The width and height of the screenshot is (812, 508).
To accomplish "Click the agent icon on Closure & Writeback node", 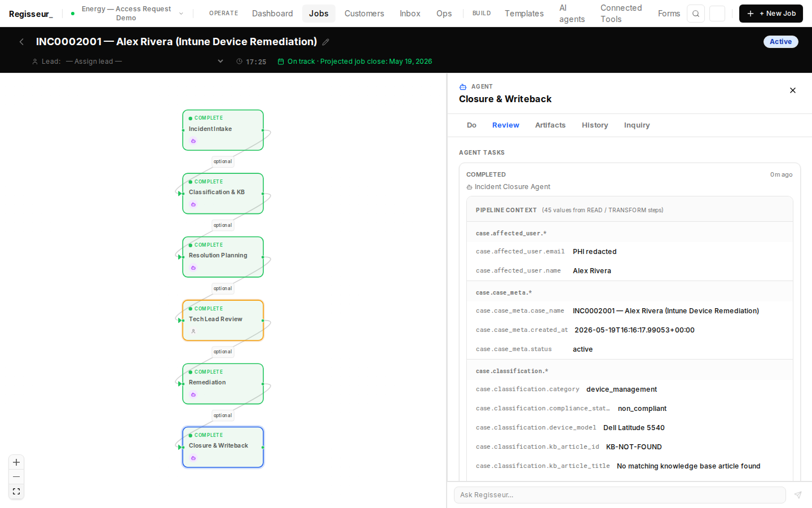I will point(193,458).
